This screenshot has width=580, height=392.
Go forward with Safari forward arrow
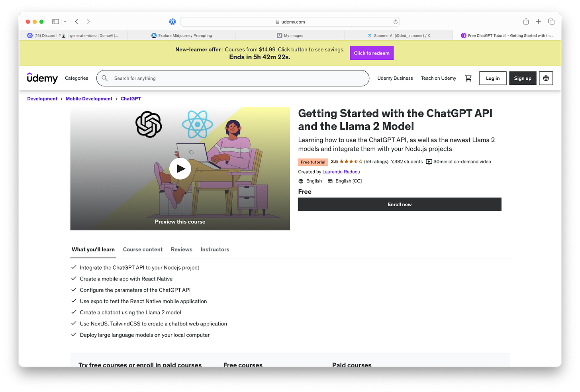click(88, 22)
